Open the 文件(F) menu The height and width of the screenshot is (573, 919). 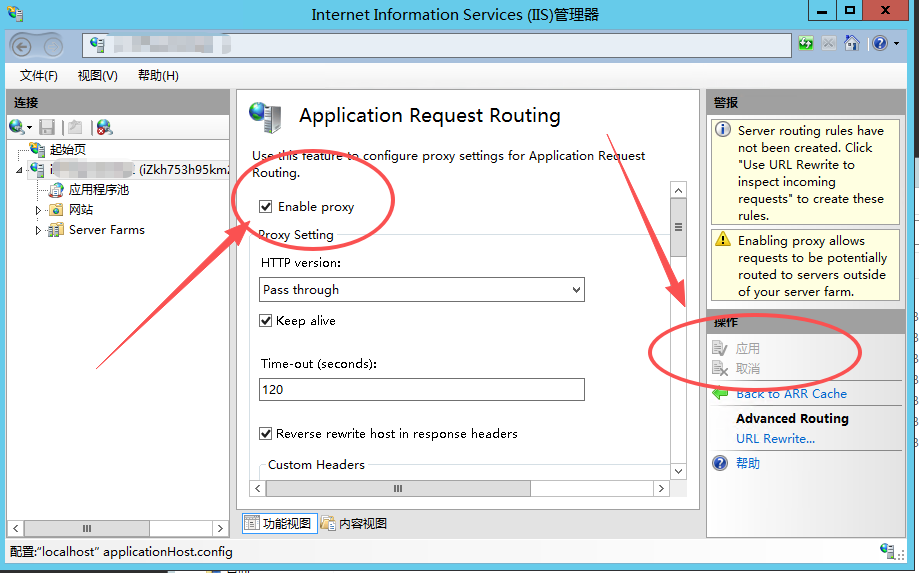click(x=39, y=76)
